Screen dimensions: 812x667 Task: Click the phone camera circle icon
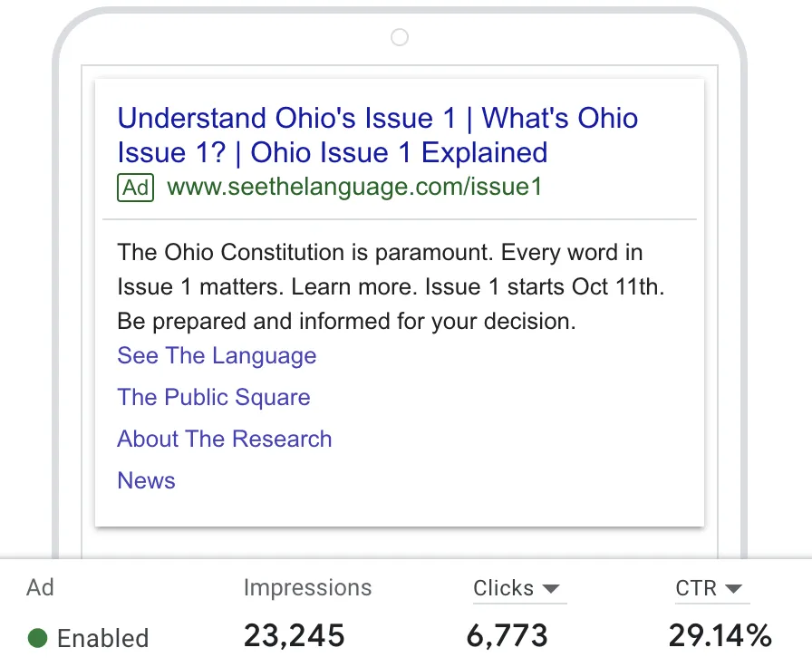point(400,37)
